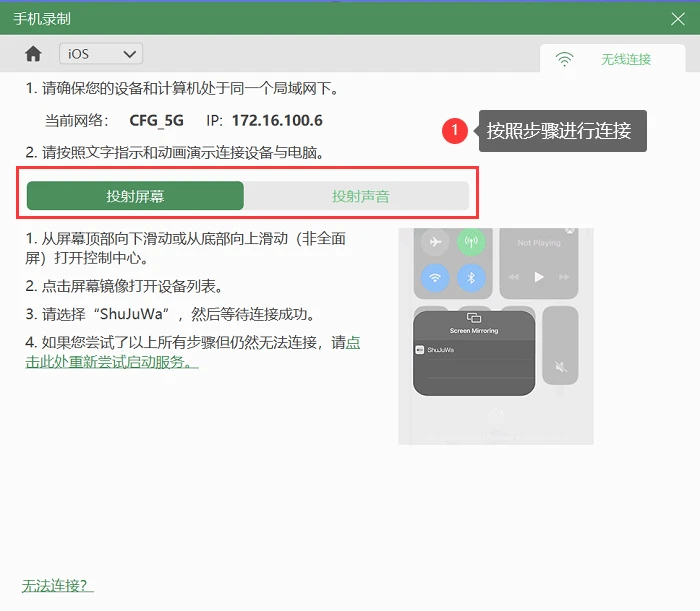Click the Wi-Fi wireless connection icon
This screenshot has height=611, width=700.
pyautogui.click(x=564, y=59)
